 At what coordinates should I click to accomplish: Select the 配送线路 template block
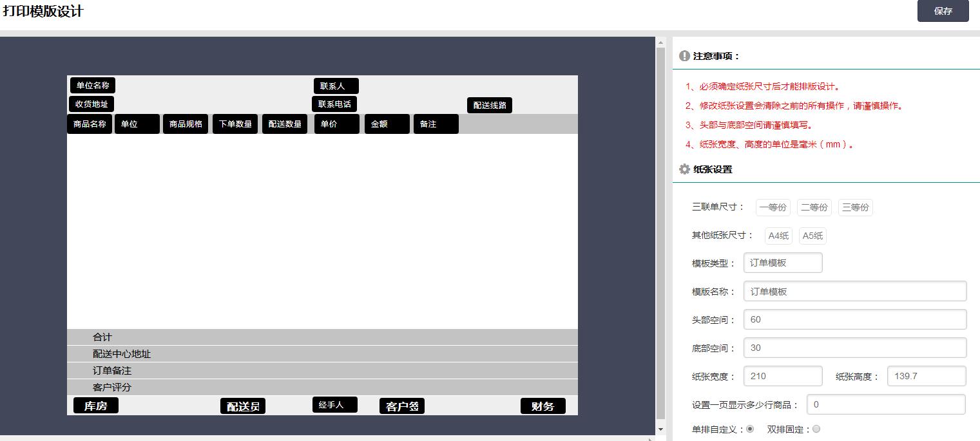[489, 106]
